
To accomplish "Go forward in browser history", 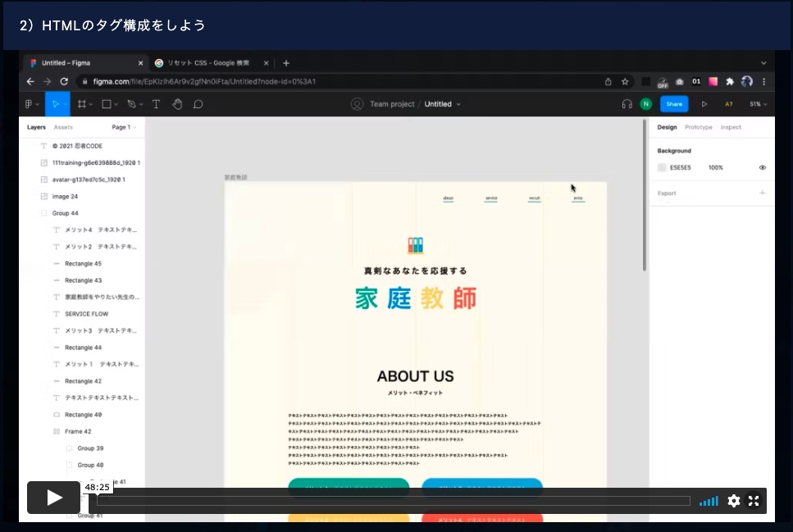I will [x=47, y=81].
